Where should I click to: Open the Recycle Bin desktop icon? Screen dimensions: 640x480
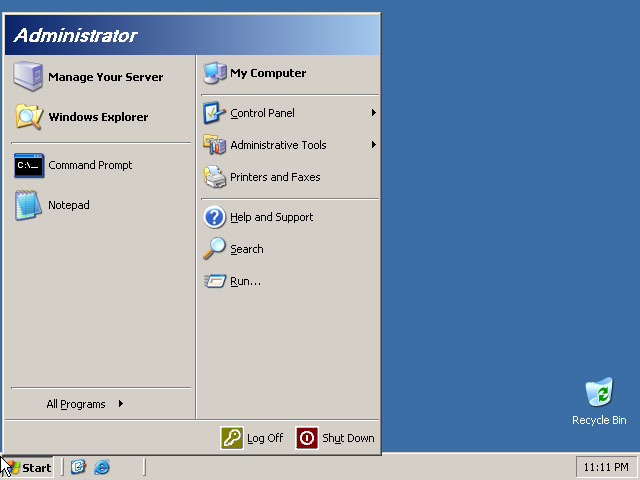pos(599,392)
